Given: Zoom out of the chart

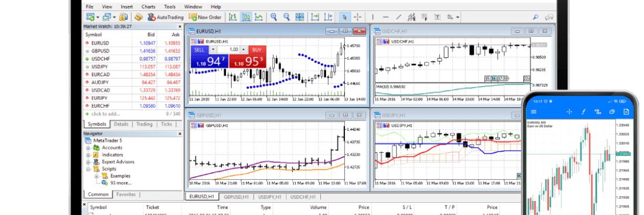Looking at the screenshot, I should pos(287,17).
